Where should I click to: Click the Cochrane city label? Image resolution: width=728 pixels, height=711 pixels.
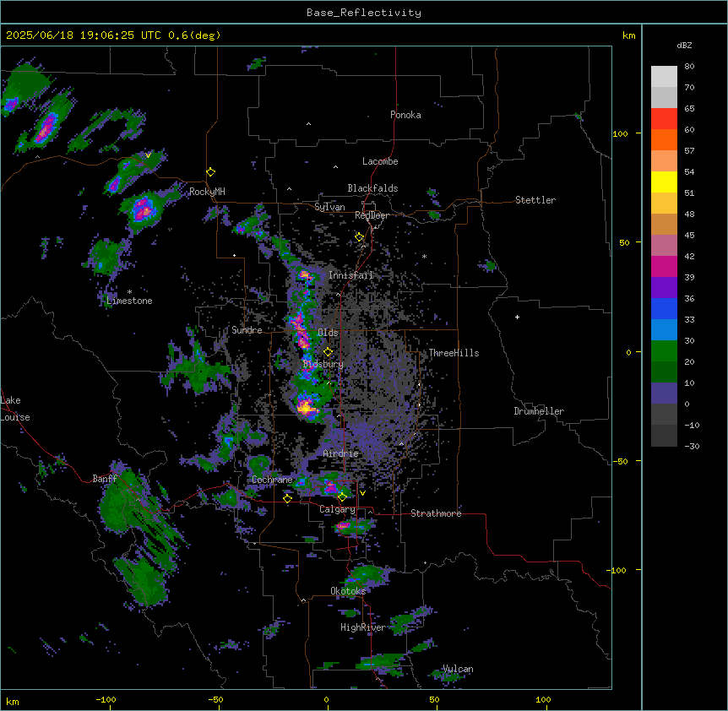click(x=272, y=480)
